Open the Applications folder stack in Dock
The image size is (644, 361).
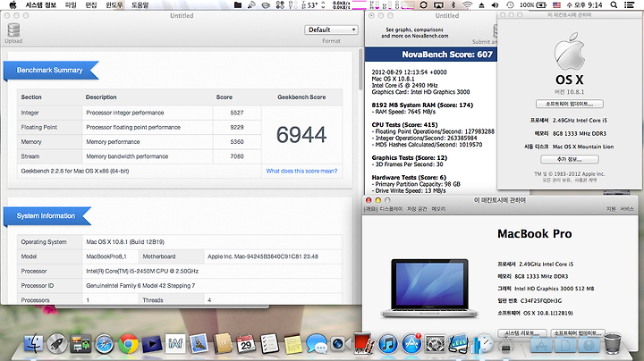tap(541, 345)
